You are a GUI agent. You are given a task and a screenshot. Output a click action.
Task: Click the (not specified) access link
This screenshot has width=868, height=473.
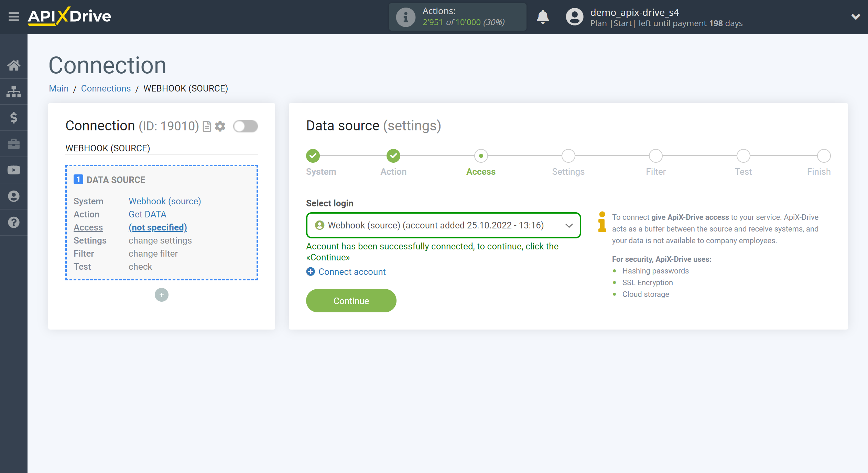tap(158, 227)
